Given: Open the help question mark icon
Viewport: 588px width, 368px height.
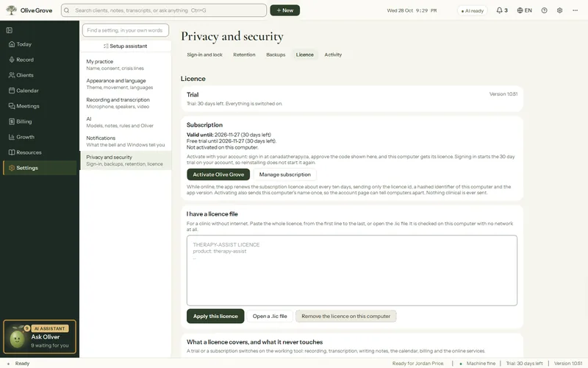Looking at the screenshot, I should (544, 10).
